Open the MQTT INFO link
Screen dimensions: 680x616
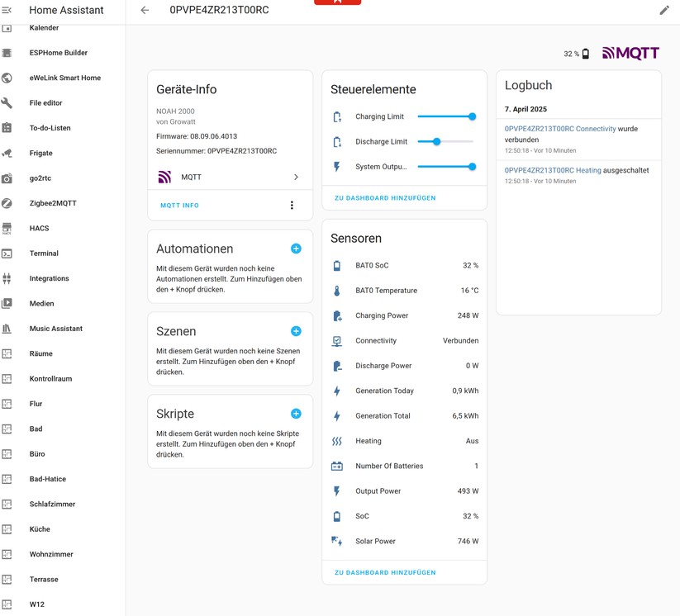click(x=179, y=206)
